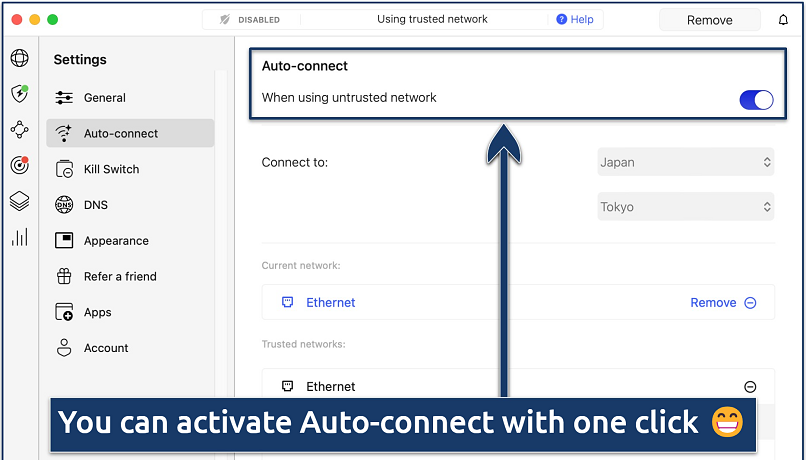This screenshot has height=460, width=806.
Task: Select Kill Switch in settings menu
Action: point(111,169)
